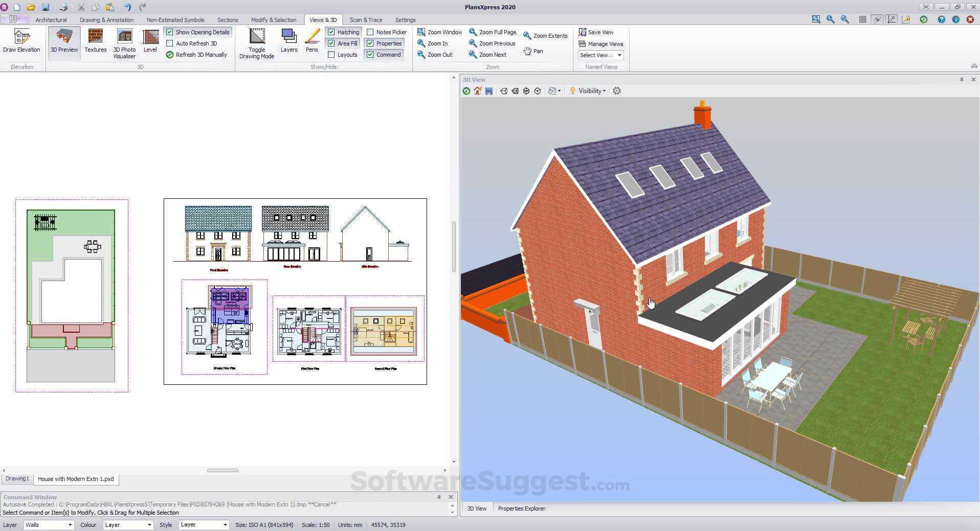
Task: Switch to the Drawing1 document tab
Action: point(16,478)
